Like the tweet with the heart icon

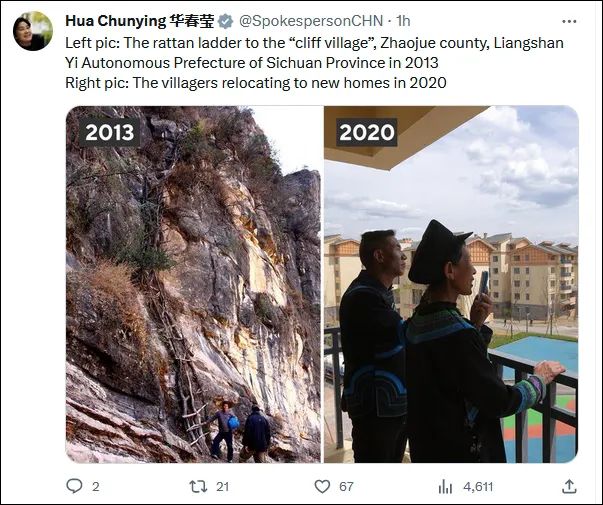(x=322, y=487)
